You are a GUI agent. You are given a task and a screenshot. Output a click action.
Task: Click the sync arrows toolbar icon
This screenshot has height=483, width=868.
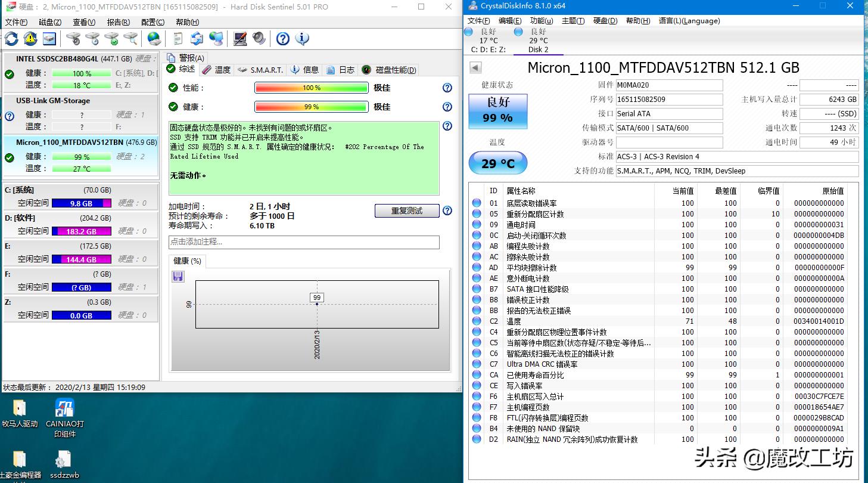coord(197,38)
